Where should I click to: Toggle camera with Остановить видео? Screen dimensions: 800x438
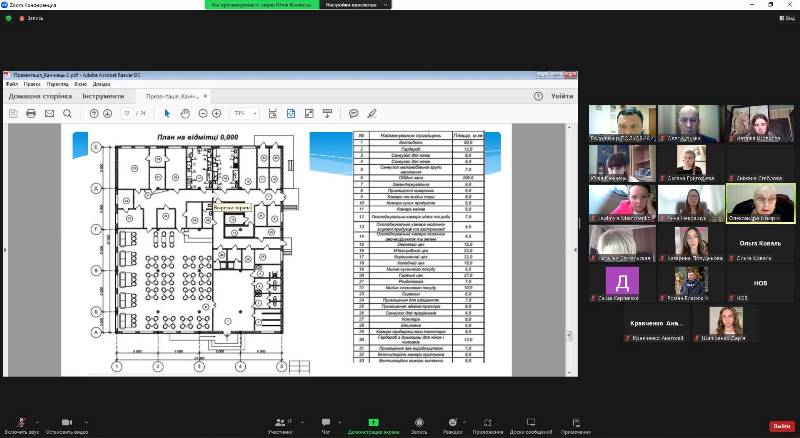coord(67,425)
